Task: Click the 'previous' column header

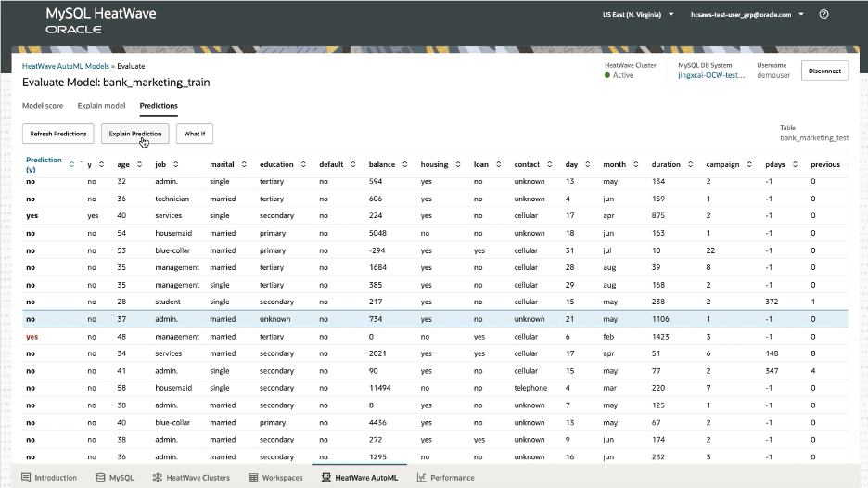Action: (824, 164)
